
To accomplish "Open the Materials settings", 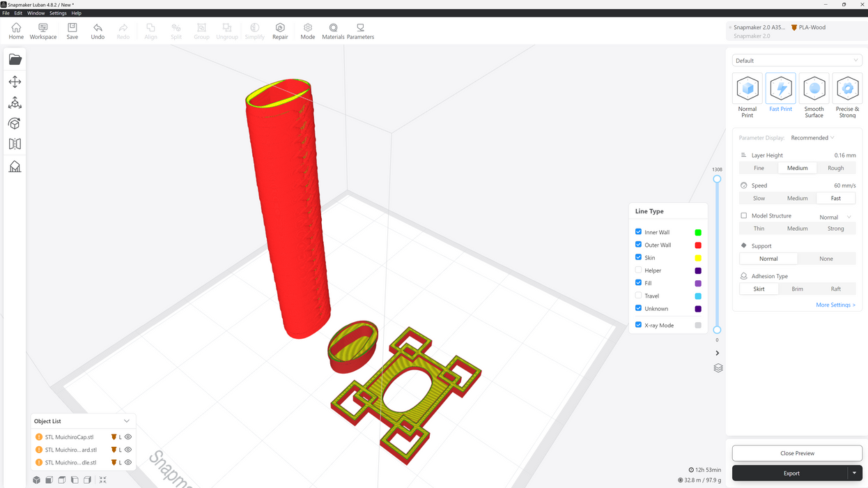I will pyautogui.click(x=333, y=31).
